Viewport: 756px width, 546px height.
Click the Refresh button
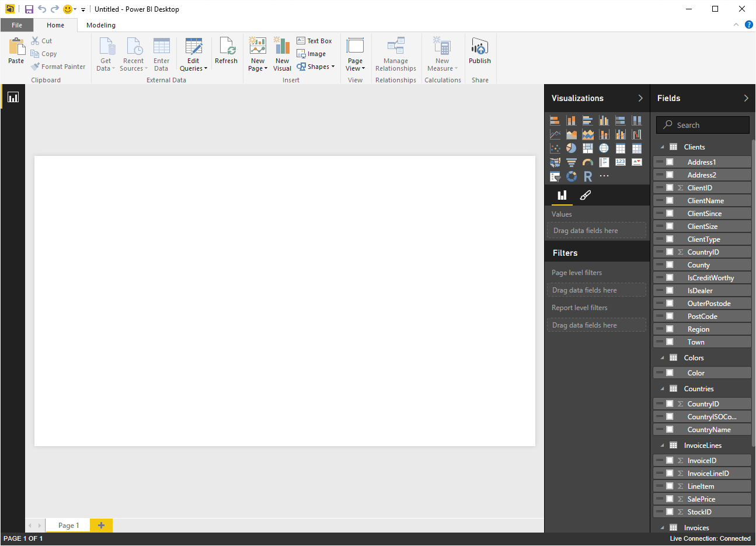tap(226, 51)
